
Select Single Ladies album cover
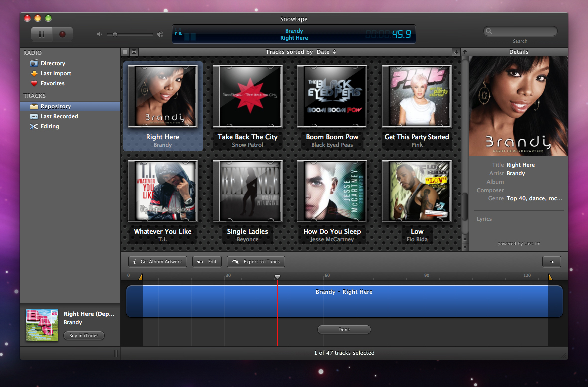(x=248, y=191)
